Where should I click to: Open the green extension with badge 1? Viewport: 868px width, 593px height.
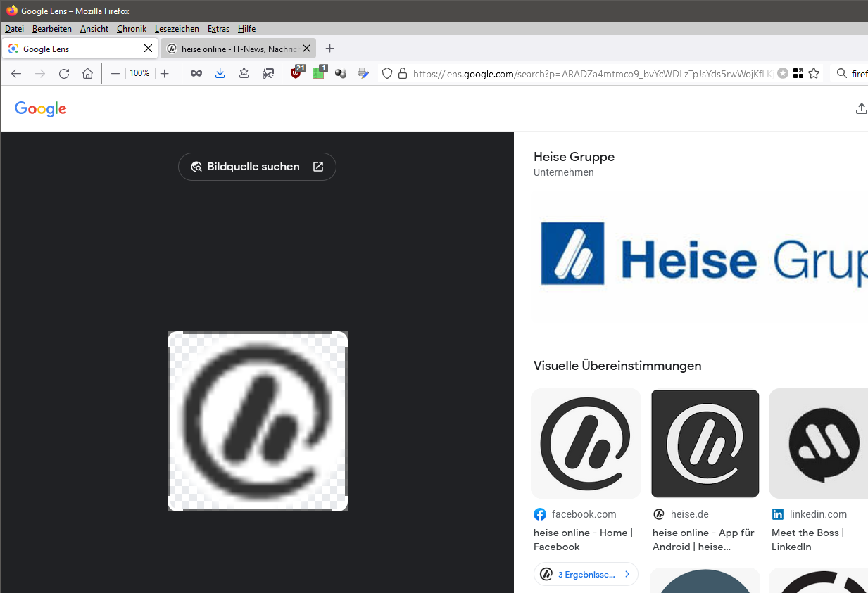[319, 72]
